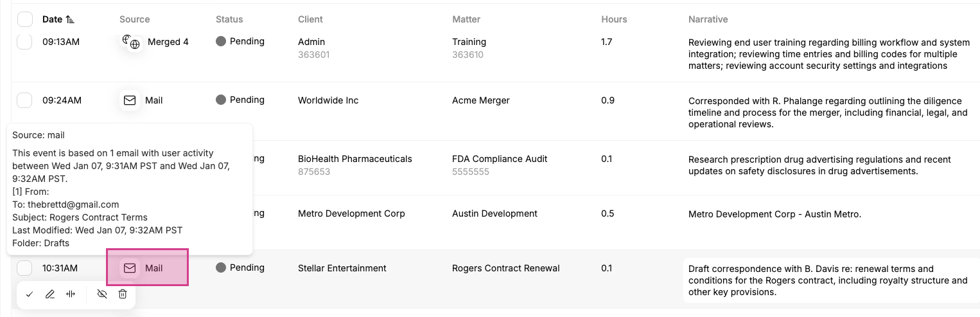Click the Mail envelope icon in the 10:31AM row

click(x=130, y=268)
